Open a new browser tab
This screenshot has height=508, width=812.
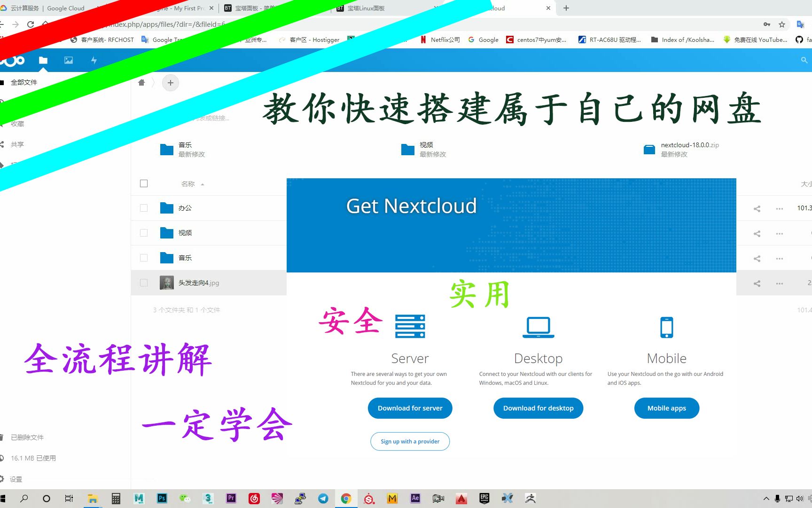tap(566, 8)
